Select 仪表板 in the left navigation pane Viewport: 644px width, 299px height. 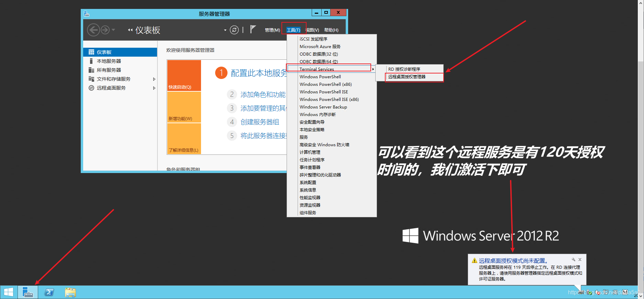[120, 52]
